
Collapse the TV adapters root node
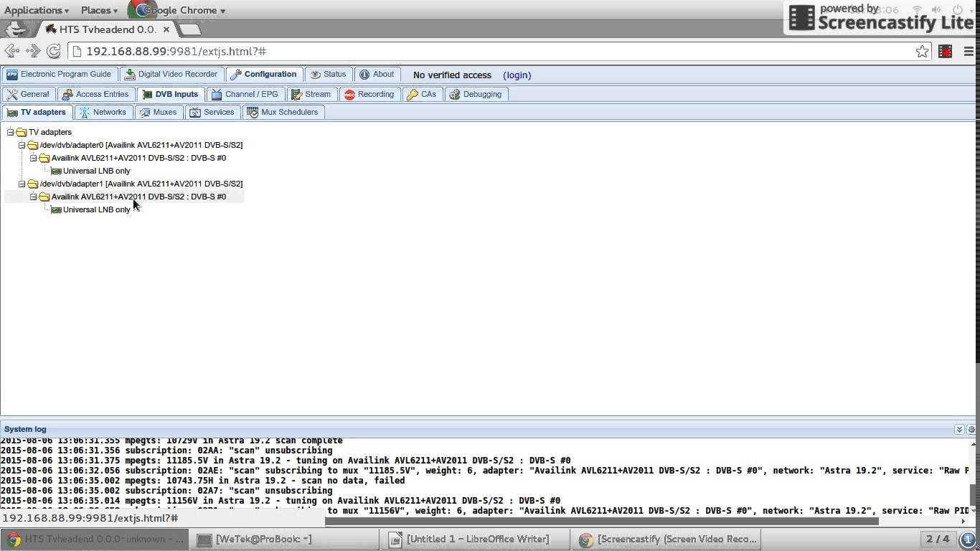(11, 132)
